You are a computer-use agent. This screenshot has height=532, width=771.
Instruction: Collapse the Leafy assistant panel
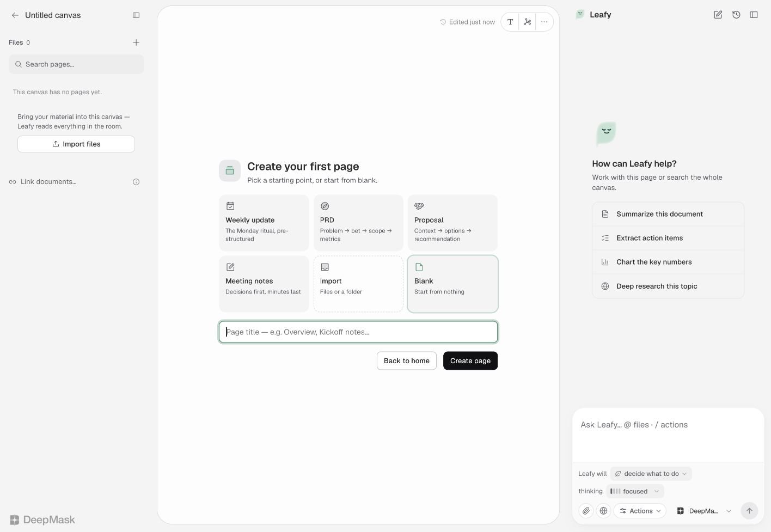[754, 15]
